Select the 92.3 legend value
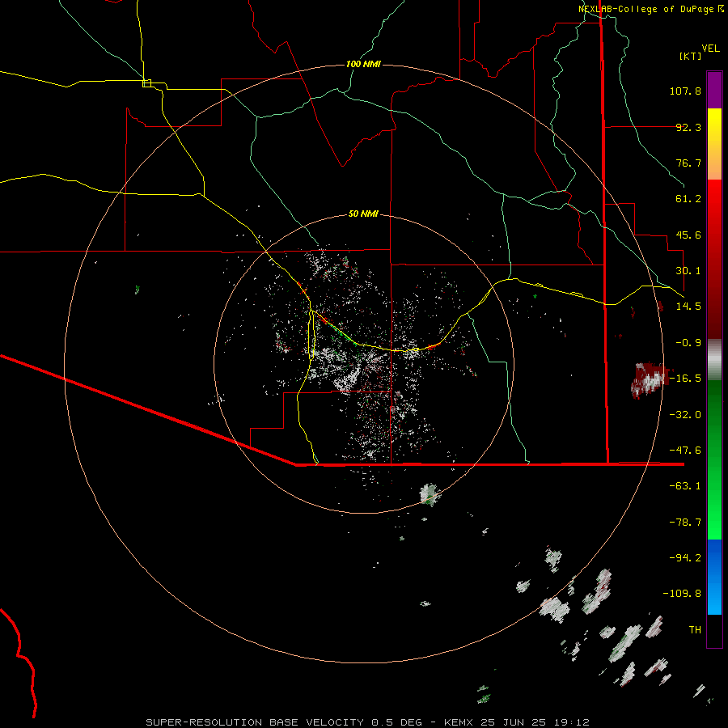This screenshot has height=728, width=728. click(x=688, y=127)
